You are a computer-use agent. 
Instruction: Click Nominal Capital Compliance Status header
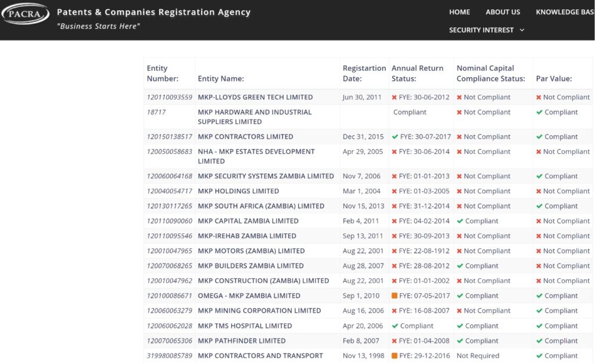pos(490,73)
